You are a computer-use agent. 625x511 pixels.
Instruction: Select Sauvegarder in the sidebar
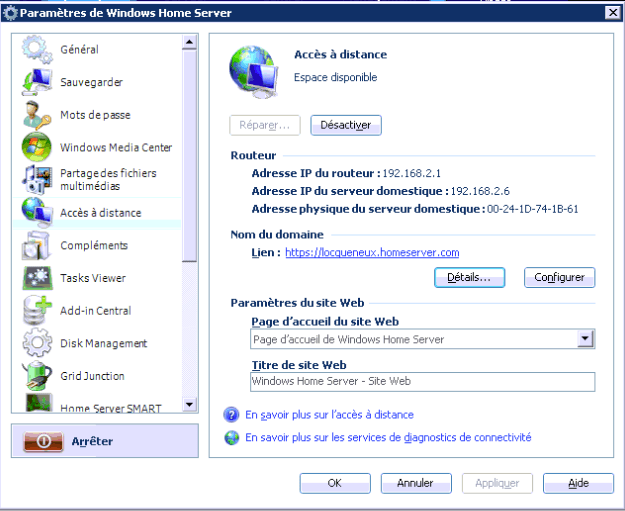[x=91, y=82]
